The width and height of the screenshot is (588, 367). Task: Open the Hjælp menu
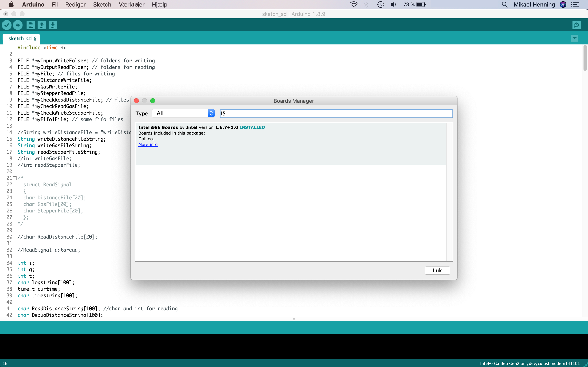click(x=160, y=4)
